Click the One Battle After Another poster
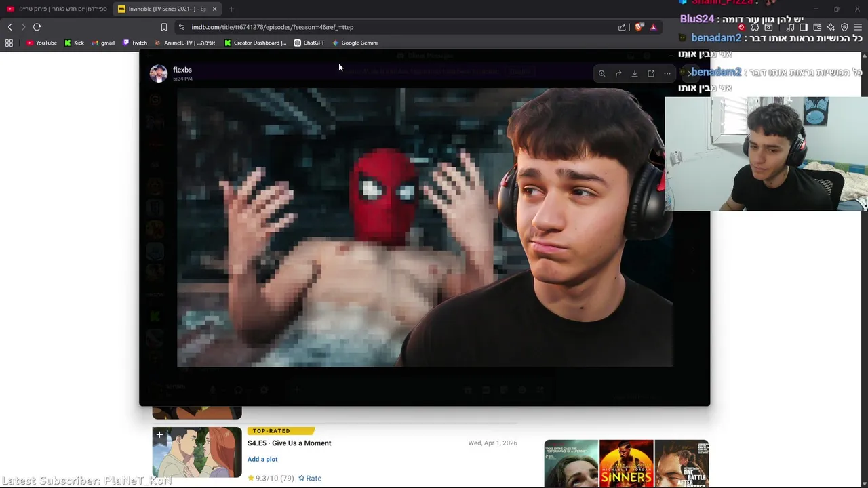 [682, 464]
